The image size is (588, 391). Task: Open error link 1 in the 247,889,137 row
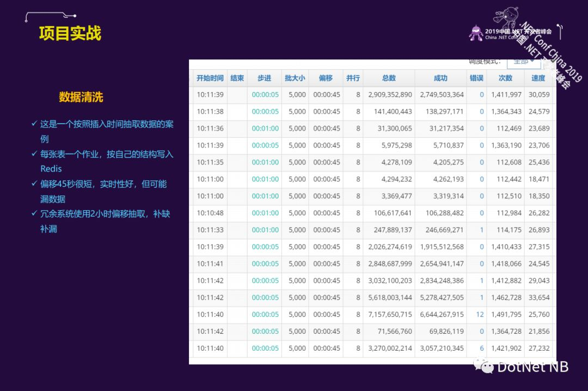click(x=482, y=230)
